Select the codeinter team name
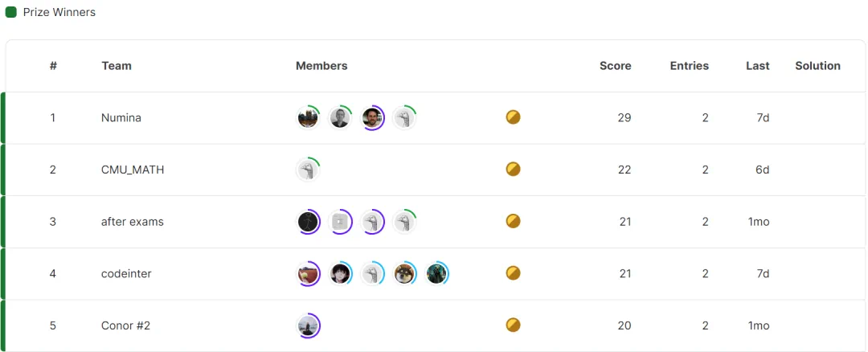This screenshot has width=868, height=352. [x=126, y=274]
